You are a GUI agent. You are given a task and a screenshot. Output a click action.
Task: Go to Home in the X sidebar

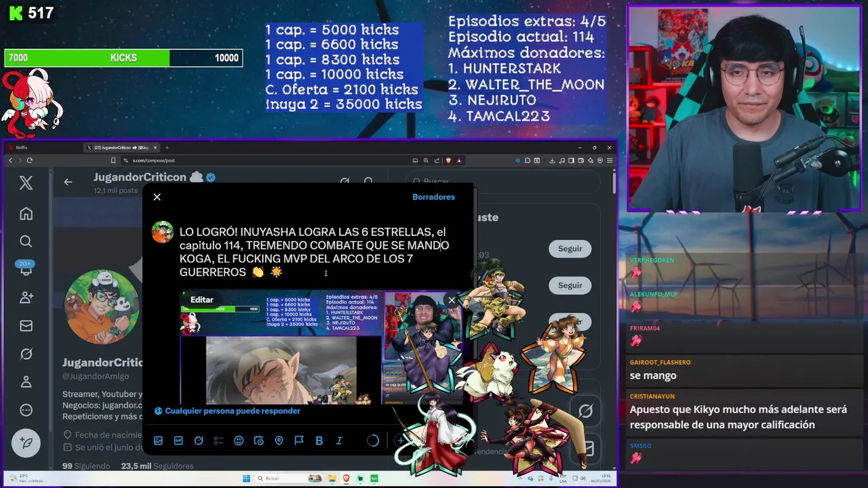point(26,213)
